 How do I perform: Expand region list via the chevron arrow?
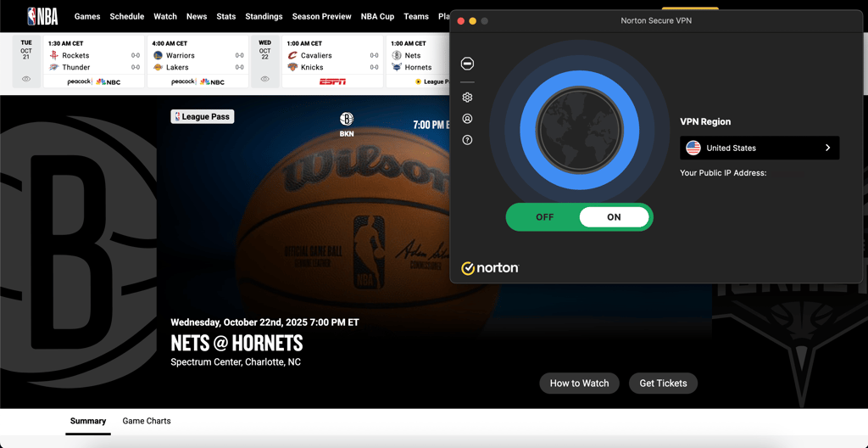click(x=827, y=148)
